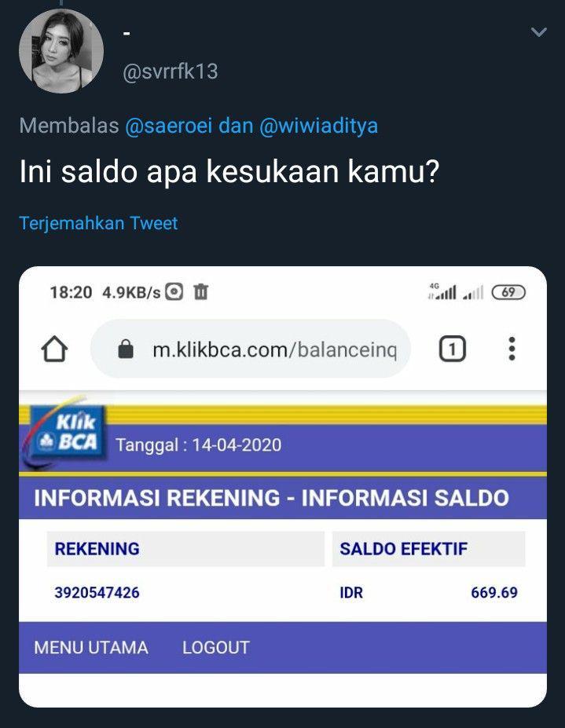Viewport: 565px width, 728px height.
Task: Open the browser tab counter
Action: (452, 349)
